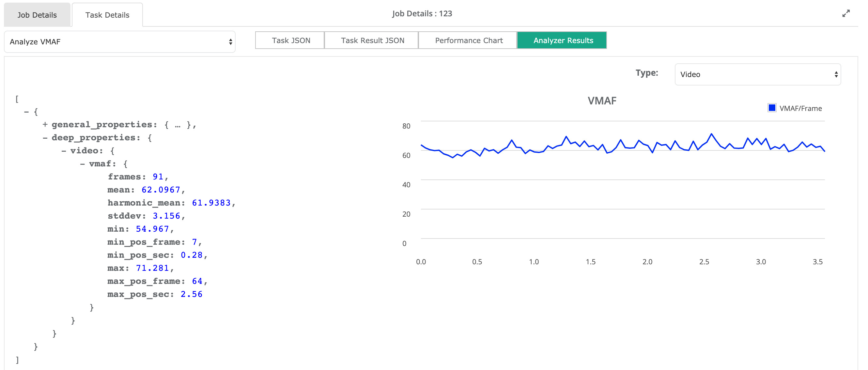868x370 pixels.
Task: Open the Type Video dropdown
Action: click(x=758, y=74)
